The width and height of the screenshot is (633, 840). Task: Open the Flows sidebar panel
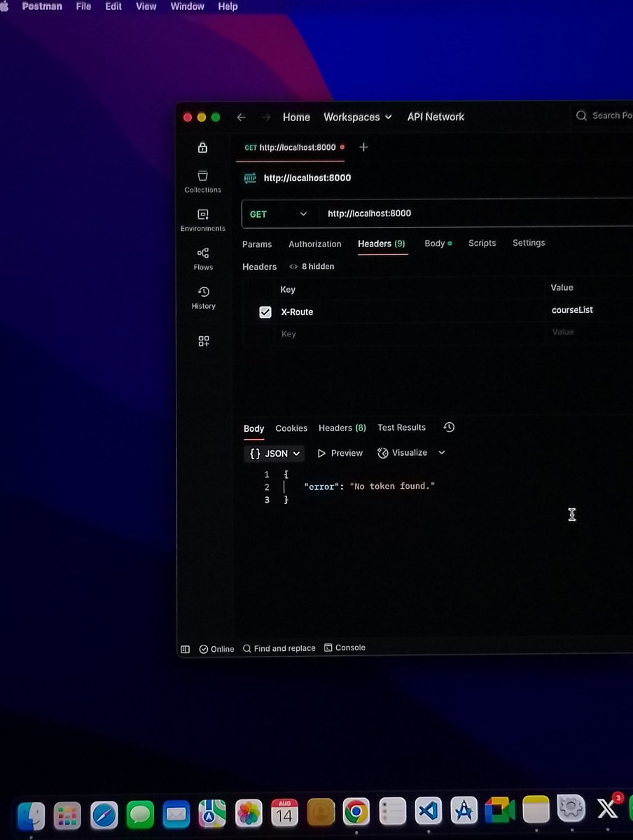[203, 258]
